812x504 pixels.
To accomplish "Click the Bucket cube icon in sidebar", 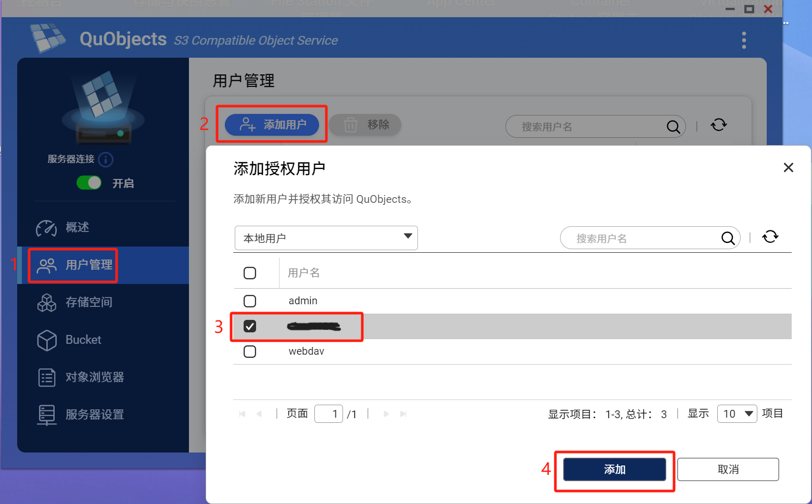I will (47, 340).
